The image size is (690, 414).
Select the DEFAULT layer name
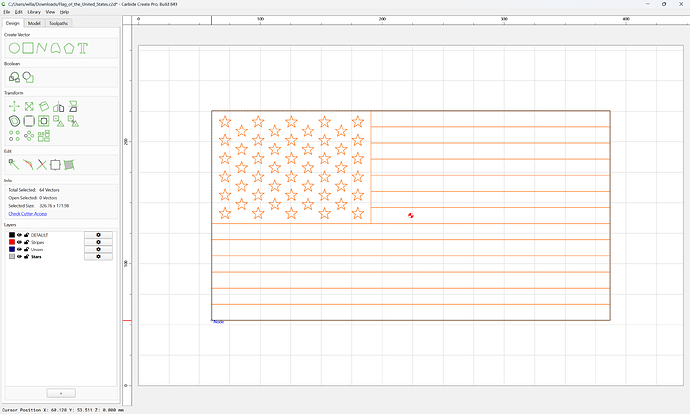pyautogui.click(x=40, y=235)
